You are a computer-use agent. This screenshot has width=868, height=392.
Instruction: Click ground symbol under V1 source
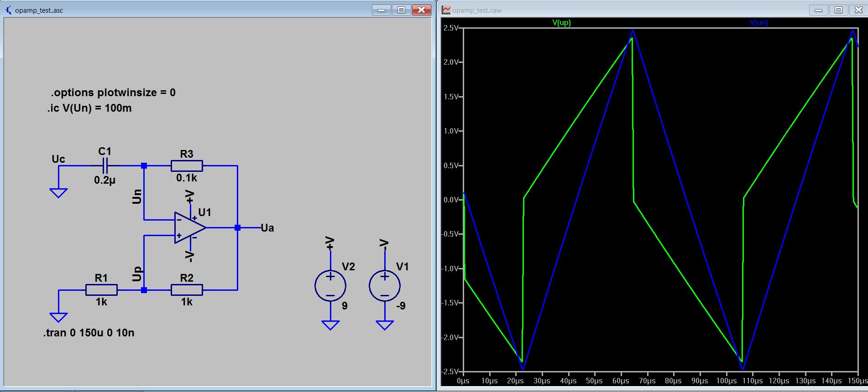click(x=385, y=325)
